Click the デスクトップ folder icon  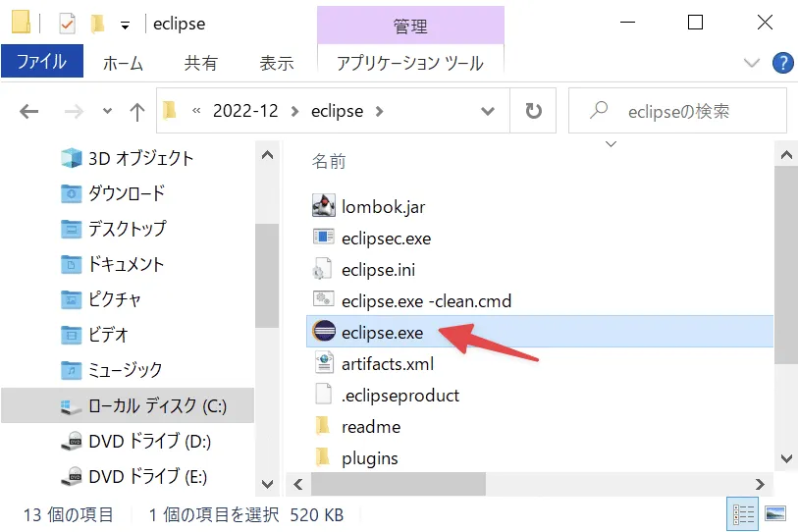click(x=72, y=229)
